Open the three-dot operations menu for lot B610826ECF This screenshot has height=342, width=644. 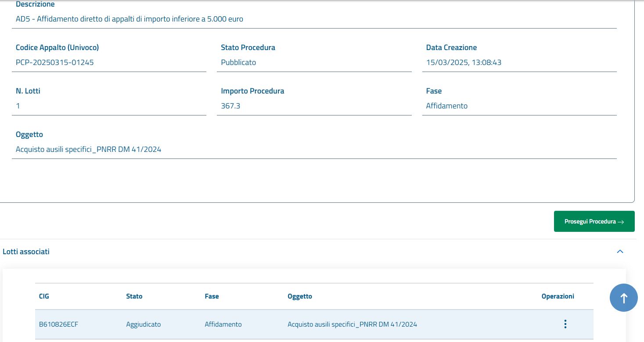[565, 324]
